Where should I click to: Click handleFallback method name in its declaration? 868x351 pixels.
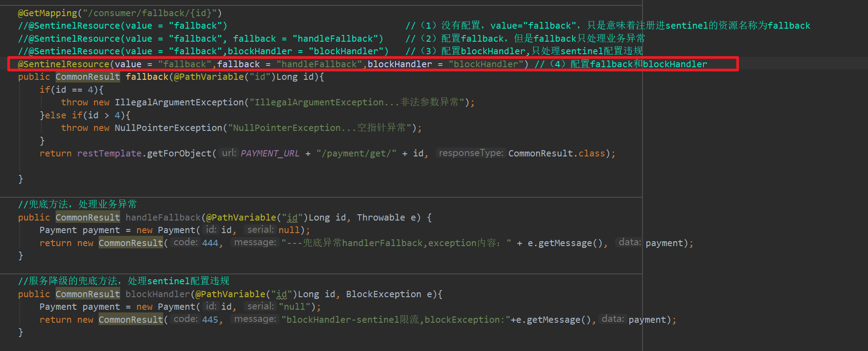163,217
